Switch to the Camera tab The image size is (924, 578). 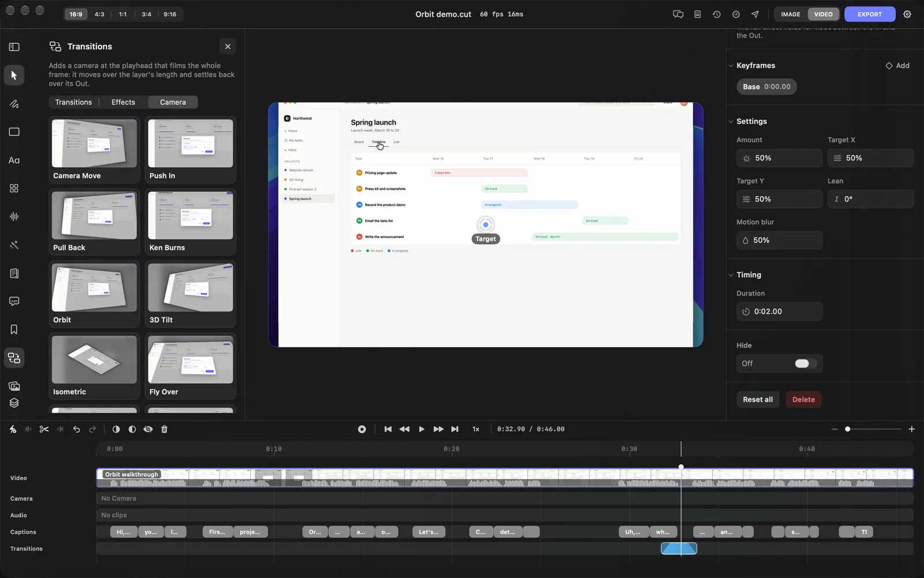[173, 102]
